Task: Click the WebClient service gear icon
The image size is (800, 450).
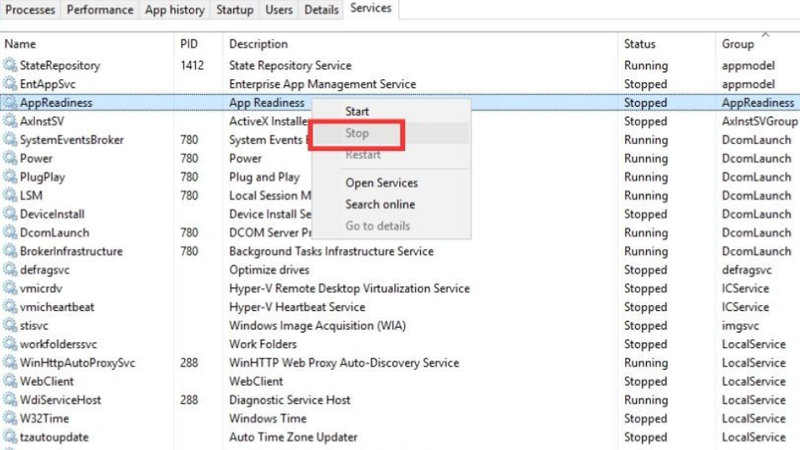Action: coord(10,381)
